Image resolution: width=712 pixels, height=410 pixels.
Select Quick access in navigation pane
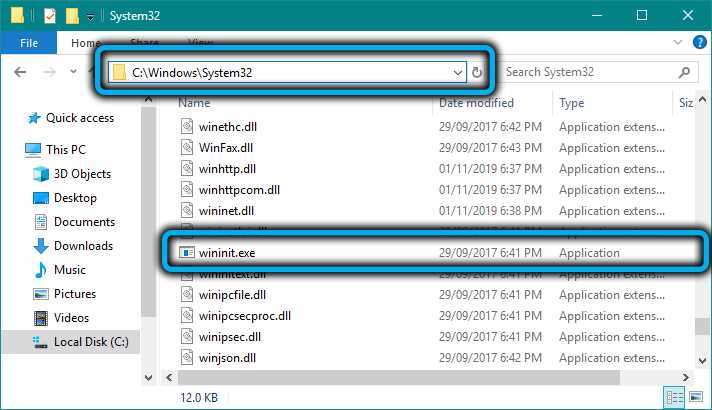[80, 118]
